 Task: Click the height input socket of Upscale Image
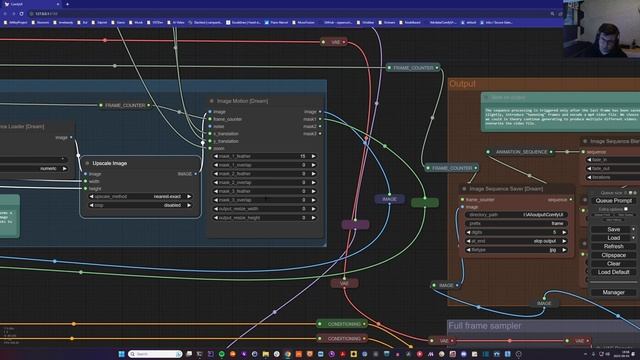(86, 189)
